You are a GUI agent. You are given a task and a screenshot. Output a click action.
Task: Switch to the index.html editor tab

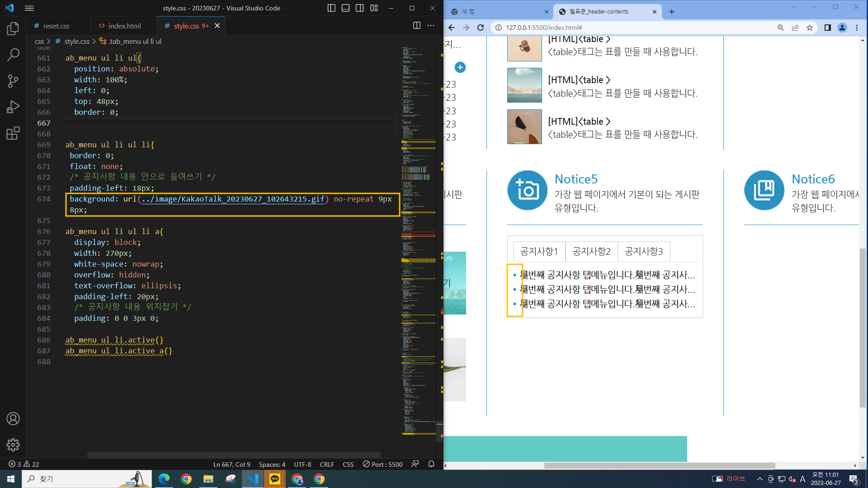124,26
